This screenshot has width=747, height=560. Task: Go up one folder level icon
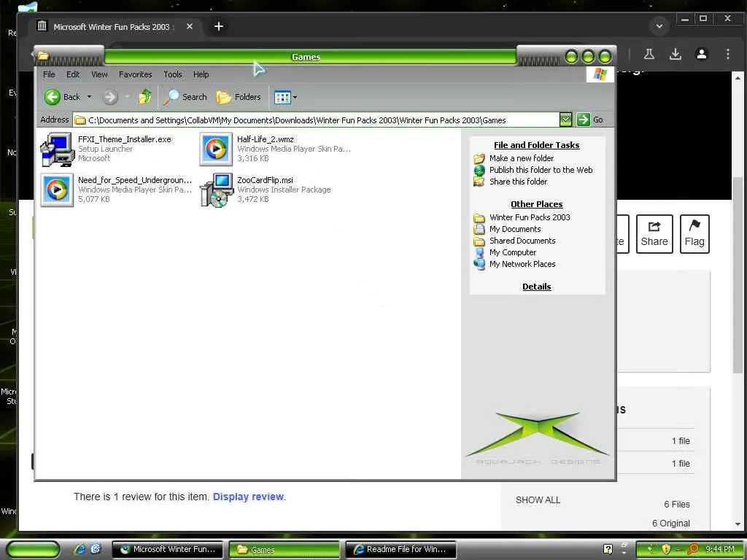145,97
